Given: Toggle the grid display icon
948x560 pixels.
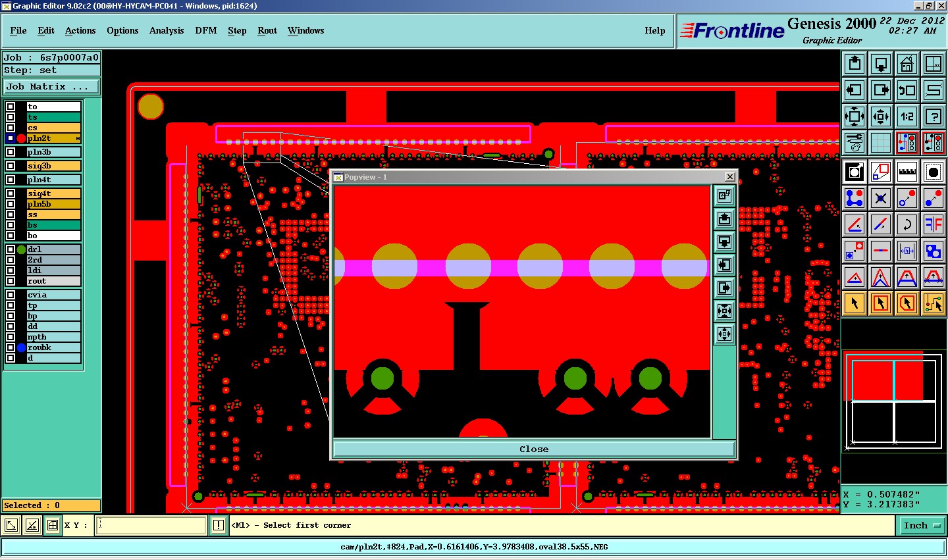Looking at the screenshot, I should point(881,142).
